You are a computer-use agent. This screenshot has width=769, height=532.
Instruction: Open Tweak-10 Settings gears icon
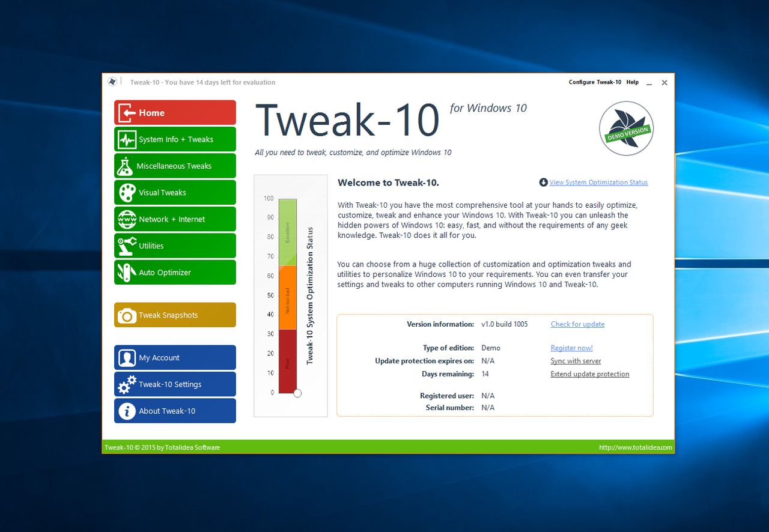click(x=127, y=384)
